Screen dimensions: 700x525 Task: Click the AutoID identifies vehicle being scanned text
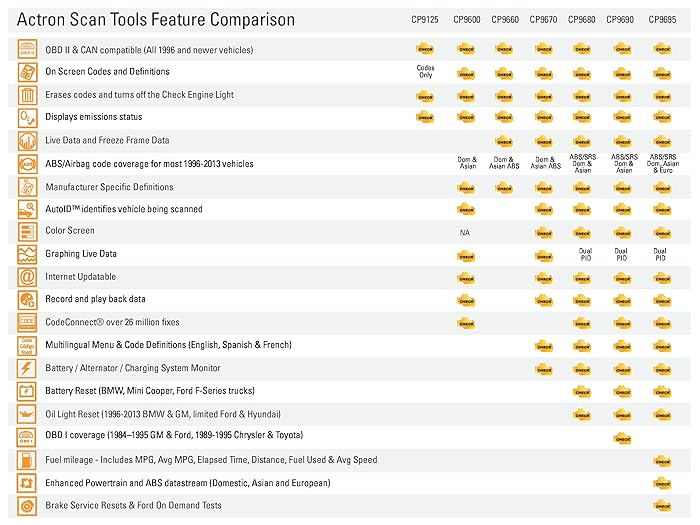click(123, 209)
